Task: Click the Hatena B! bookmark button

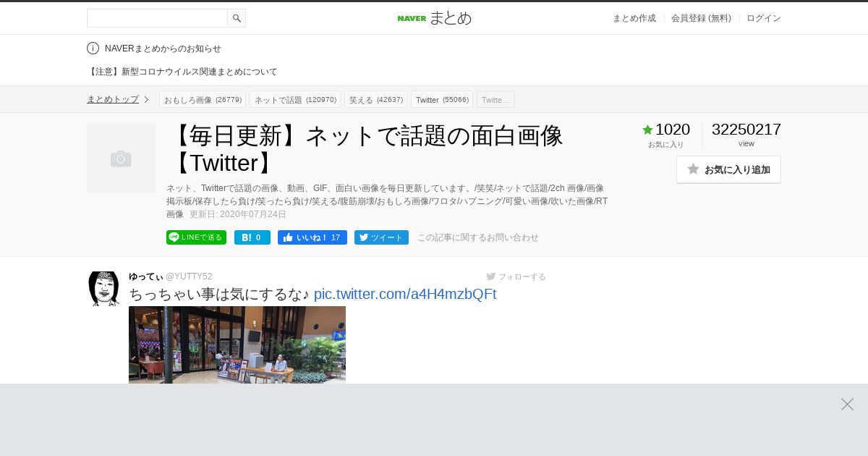Action: pyautogui.click(x=252, y=237)
